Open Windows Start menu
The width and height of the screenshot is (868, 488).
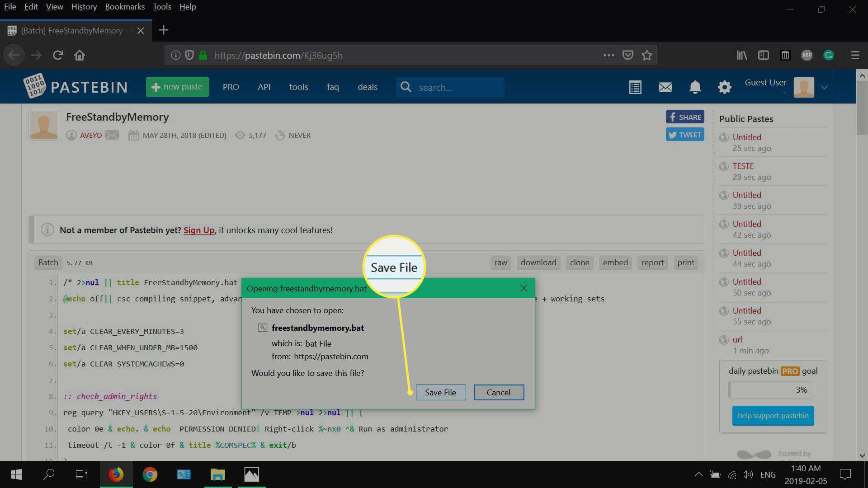pos(16,474)
